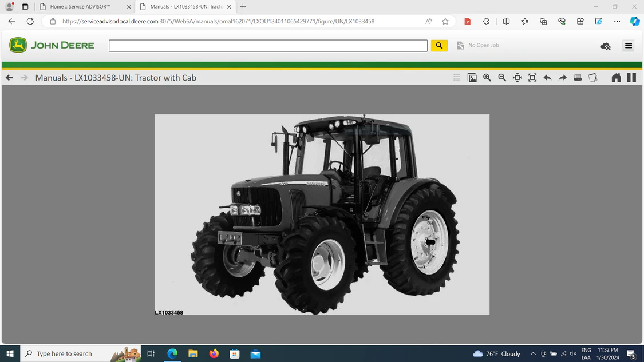This screenshot has width=644, height=362.
Task: Click the zoom out magnifier icon
Action: click(502, 78)
